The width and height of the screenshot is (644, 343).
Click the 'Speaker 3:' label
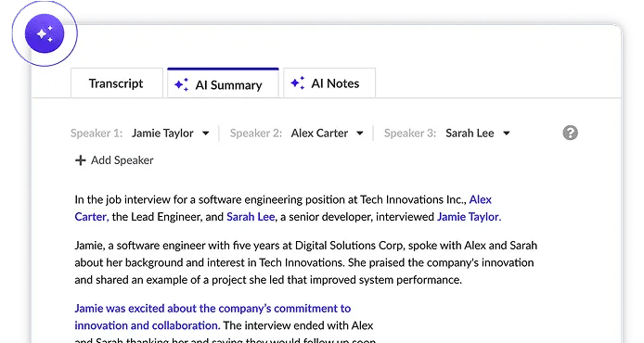coord(410,133)
